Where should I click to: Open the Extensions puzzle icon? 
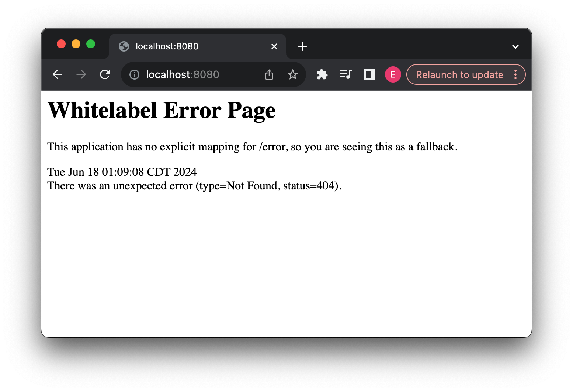coord(322,75)
